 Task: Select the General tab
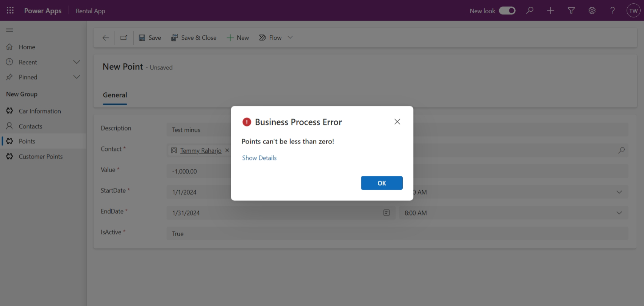point(115,95)
